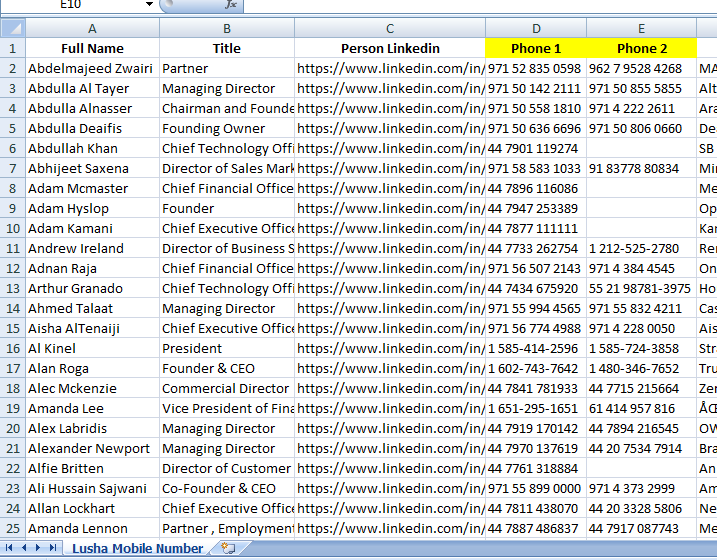Screen dimensions: 717x560
Task: Click the Select All corner triangle
Action: click(12, 28)
